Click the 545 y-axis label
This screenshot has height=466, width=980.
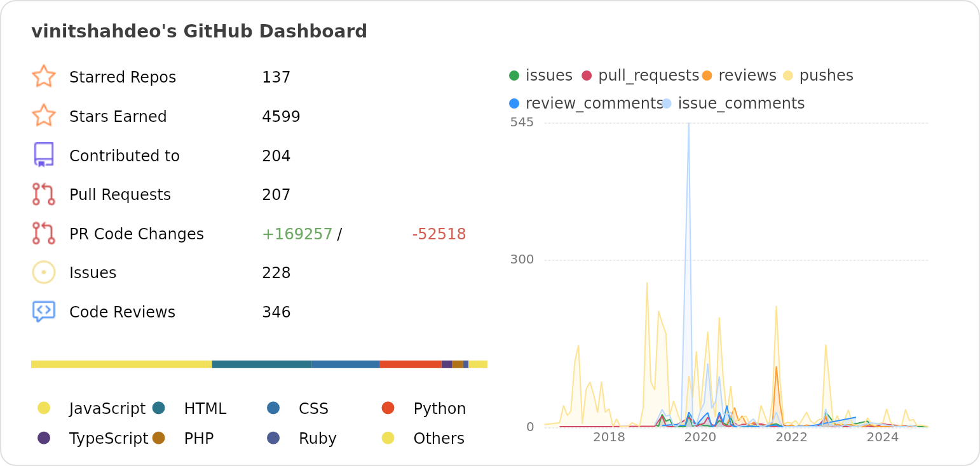click(522, 122)
